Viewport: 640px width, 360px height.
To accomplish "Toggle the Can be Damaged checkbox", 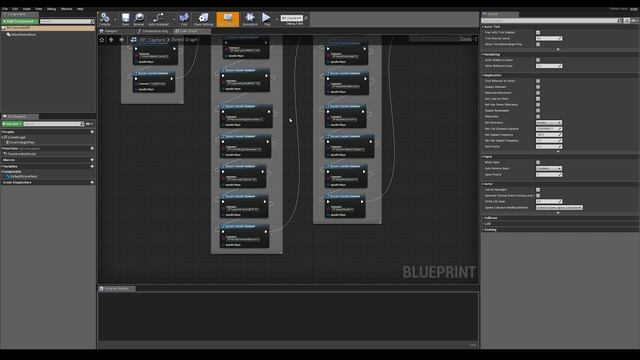I will 538,190.
